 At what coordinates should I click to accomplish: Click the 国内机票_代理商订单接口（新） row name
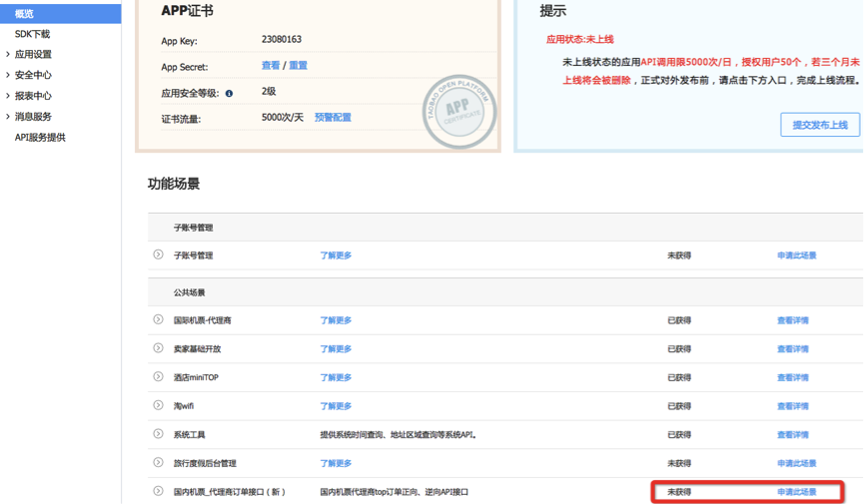coord(230,492)
